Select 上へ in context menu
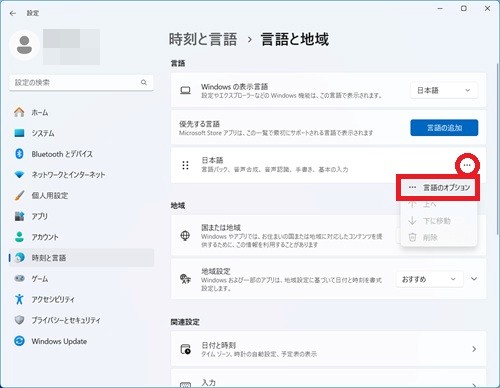 [x=439, y=204]
